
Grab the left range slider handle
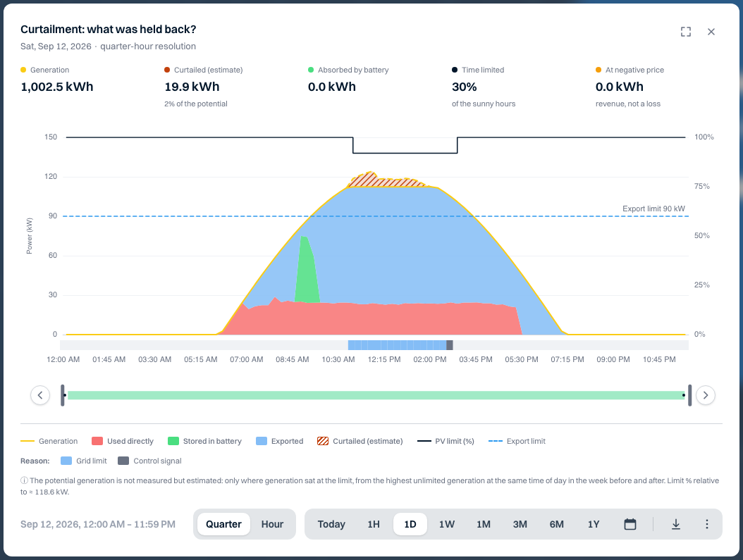click(63, 395)
